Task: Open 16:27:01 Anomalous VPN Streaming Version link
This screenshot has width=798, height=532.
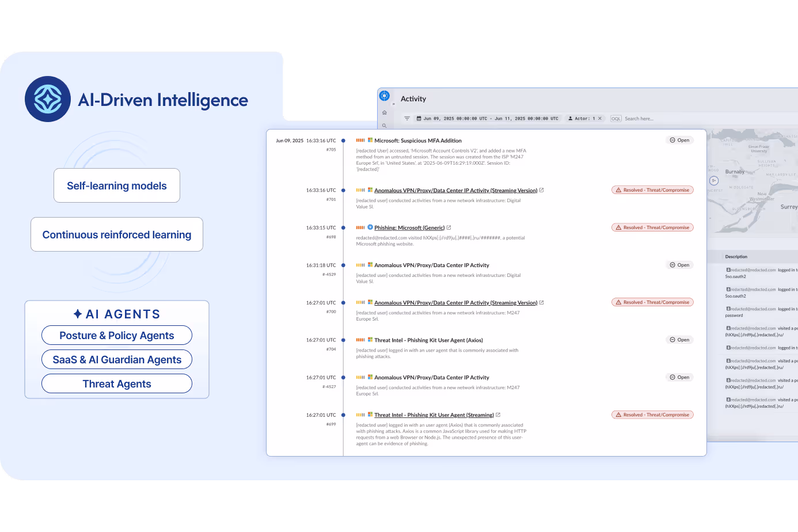Action: click(x=455, y=303)
